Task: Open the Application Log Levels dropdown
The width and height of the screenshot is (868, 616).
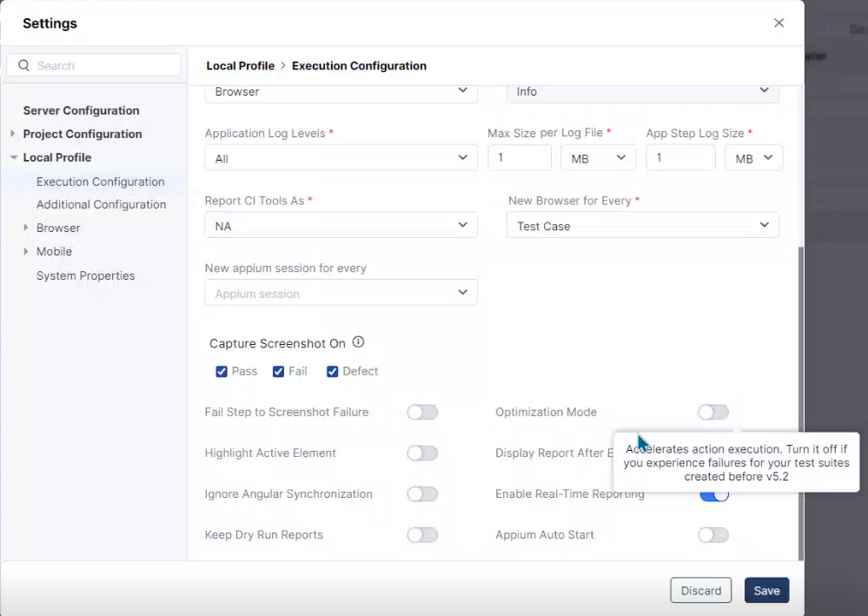Action: 341,158
